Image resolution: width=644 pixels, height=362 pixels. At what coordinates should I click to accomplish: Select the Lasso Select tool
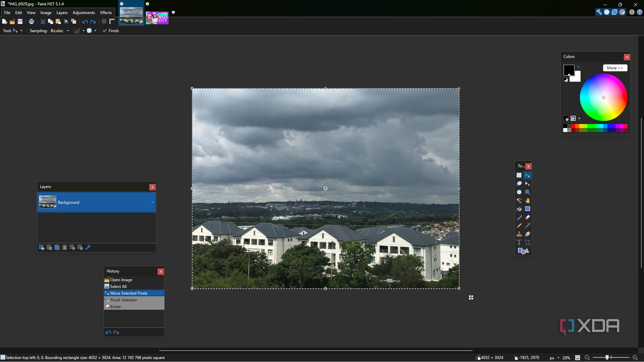click(519, 184)
